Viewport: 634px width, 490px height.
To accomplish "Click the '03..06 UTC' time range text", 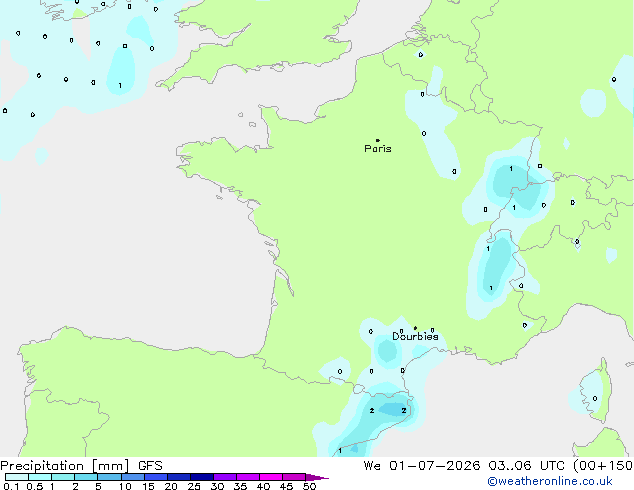I will click(526, 466).
